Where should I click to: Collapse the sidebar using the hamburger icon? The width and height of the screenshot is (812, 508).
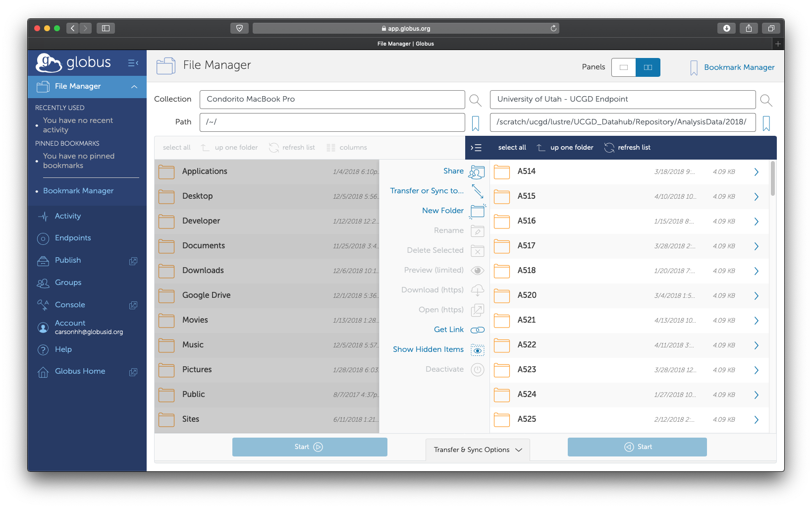[133, 63]
